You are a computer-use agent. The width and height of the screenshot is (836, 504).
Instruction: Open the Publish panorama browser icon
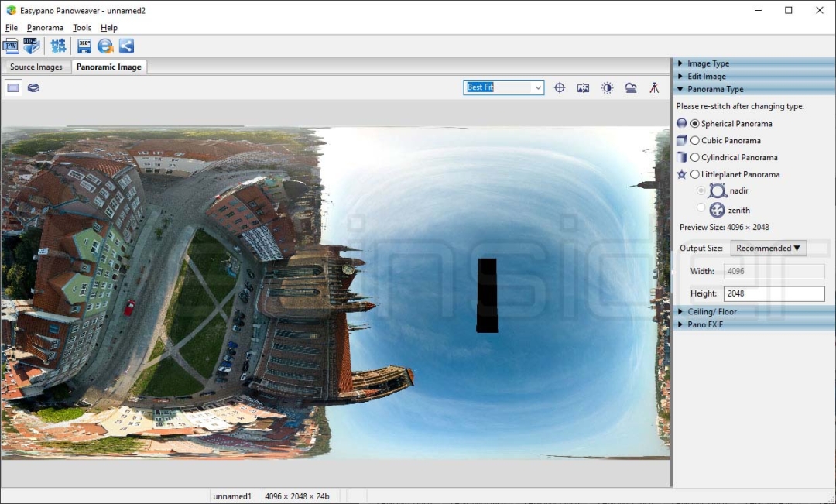(x=105, y=46)
